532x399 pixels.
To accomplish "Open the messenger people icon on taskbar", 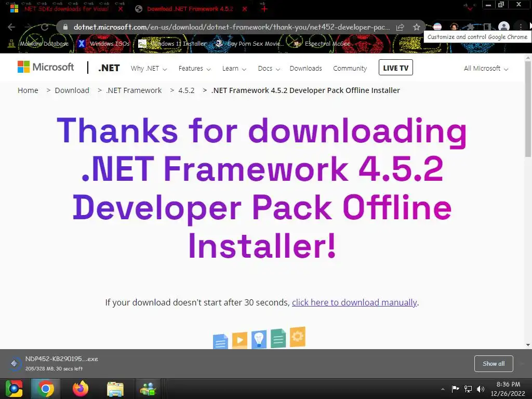I will pos(148,389).
